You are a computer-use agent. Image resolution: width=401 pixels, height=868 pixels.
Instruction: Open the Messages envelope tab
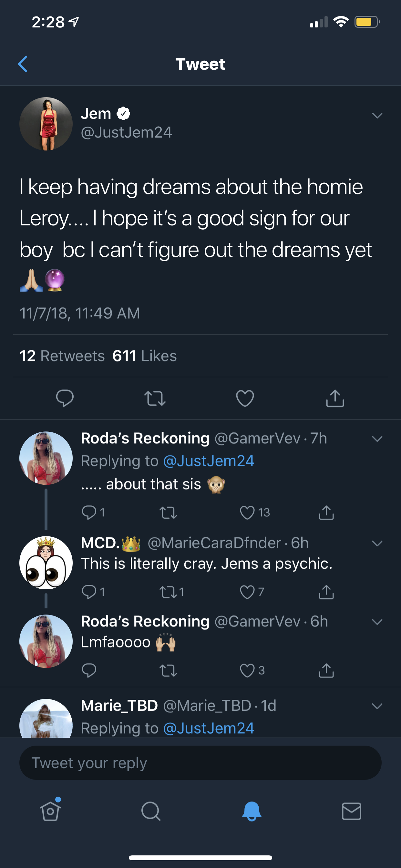pyautogui.click(x=352, y=811)
